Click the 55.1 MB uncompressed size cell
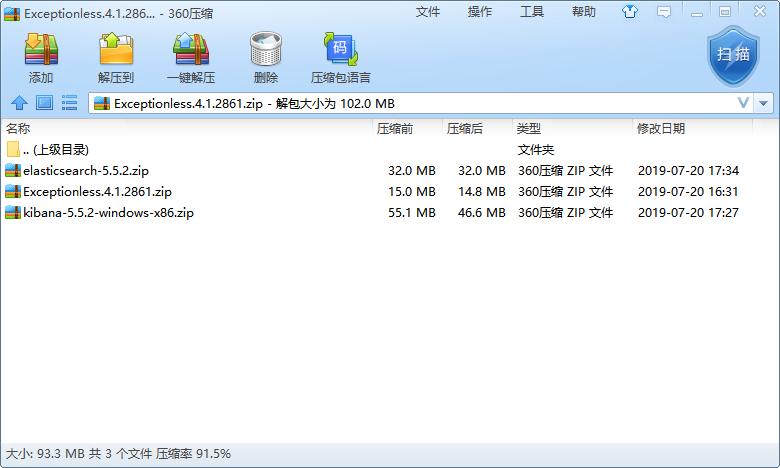This screenshot has width=780, height=468. 412,212
